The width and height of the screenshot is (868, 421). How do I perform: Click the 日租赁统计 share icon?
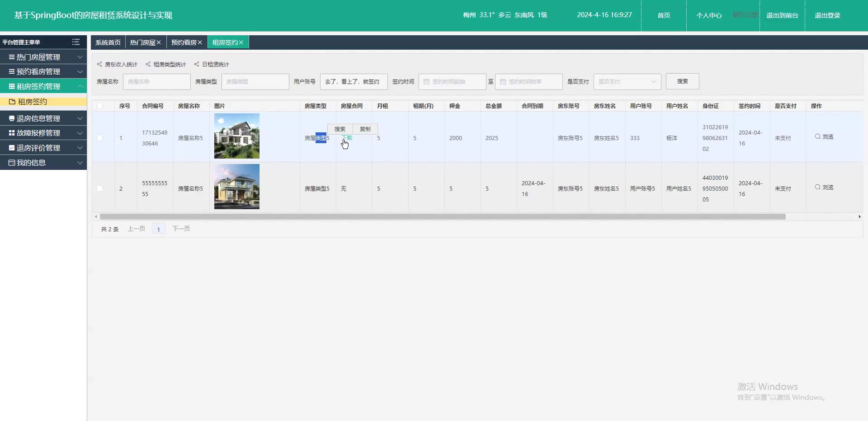[x=197, y=64]
